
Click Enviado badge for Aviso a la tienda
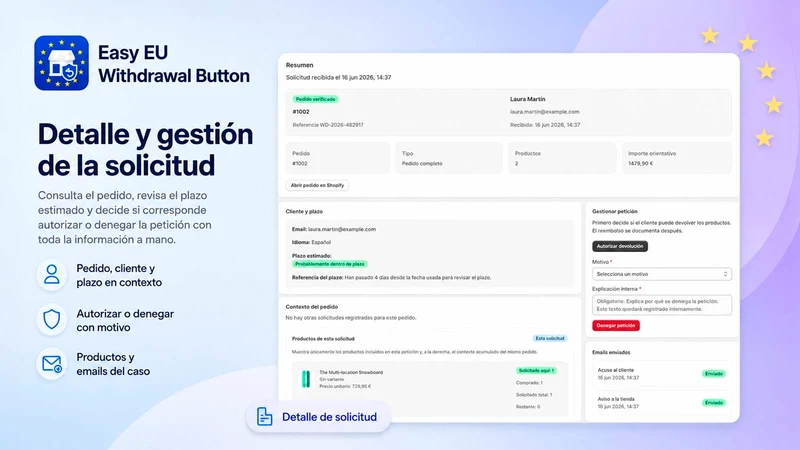tap(714, 403)
